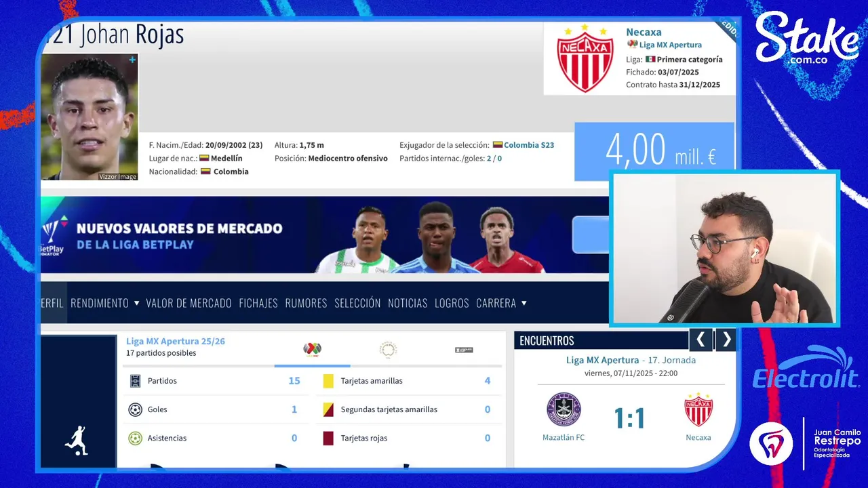Open Liga MX Apertura 17. Jornada link
Viewport: 868px width, 488px height.
[631, 360]
